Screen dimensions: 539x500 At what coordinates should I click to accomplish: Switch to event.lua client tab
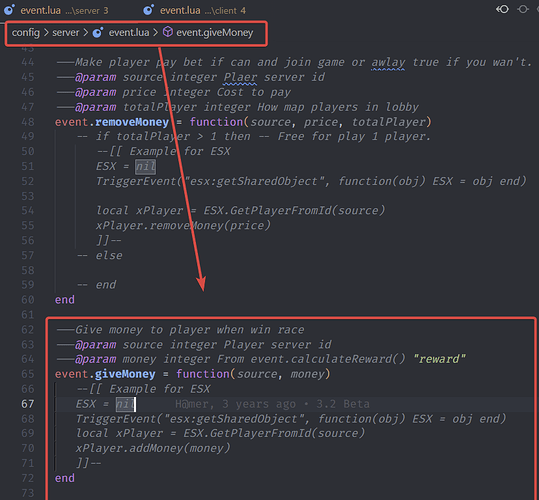(195, 10)
